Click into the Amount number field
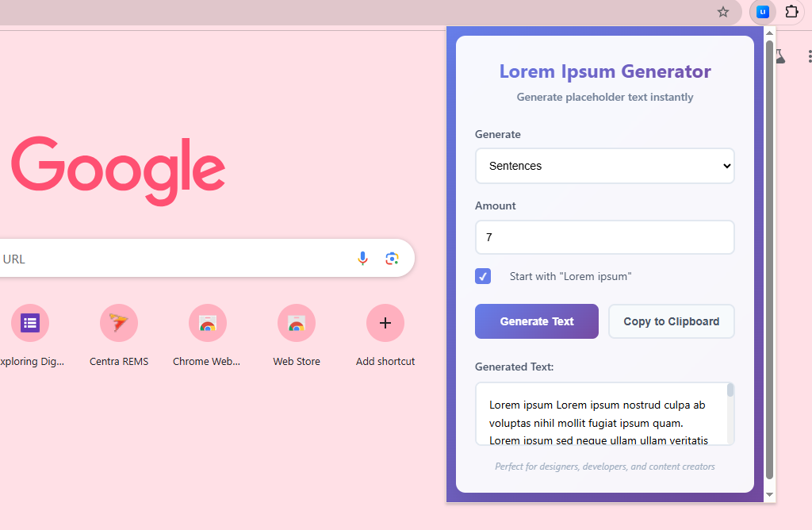Image resolution: width=812 pixels, height=530 pixels. pos(604,237)
